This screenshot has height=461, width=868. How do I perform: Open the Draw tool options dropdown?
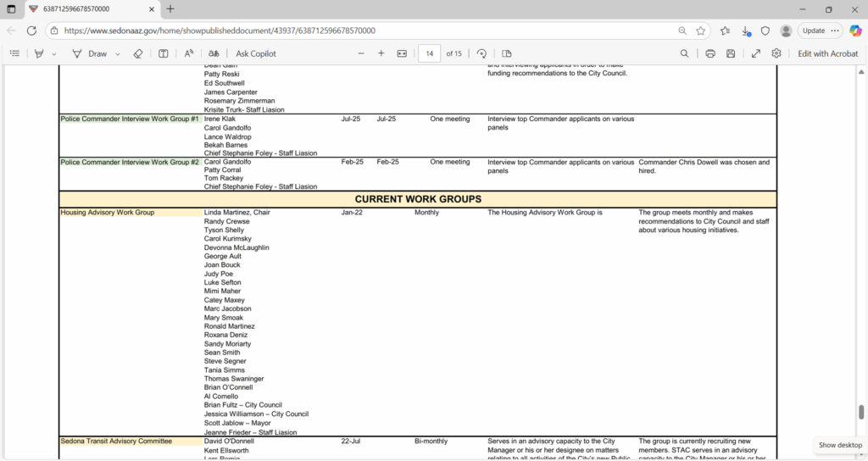click(x=118, y=53)
